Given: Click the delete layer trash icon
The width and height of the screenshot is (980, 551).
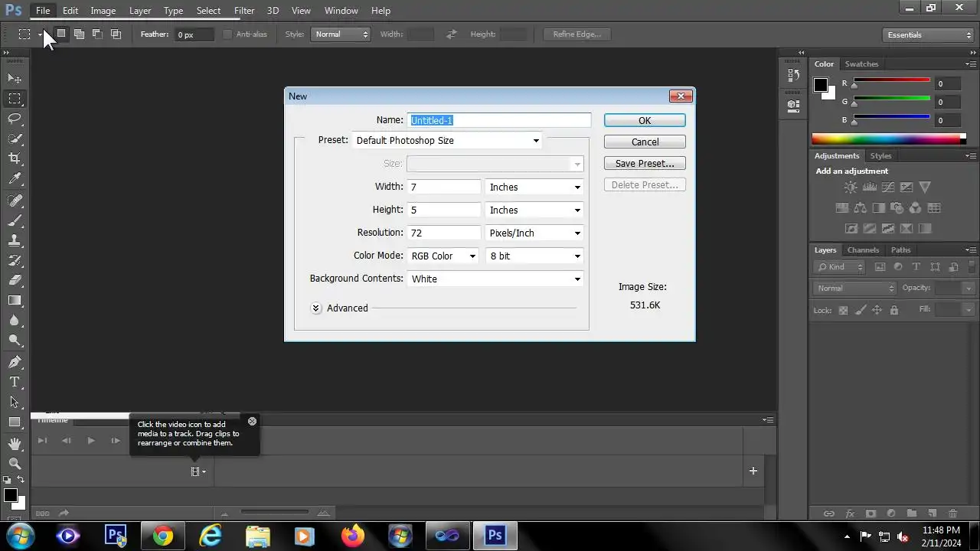Looking at the screenshot, I should 952,514.
